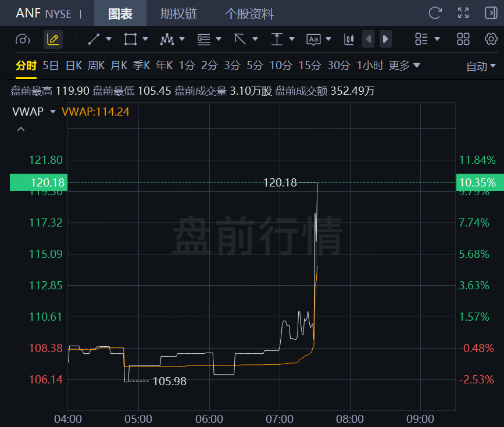This screenshot has height=427, width=504.
Task: Open the 自动 scale dropdown
Action: (x=481, y=66)
